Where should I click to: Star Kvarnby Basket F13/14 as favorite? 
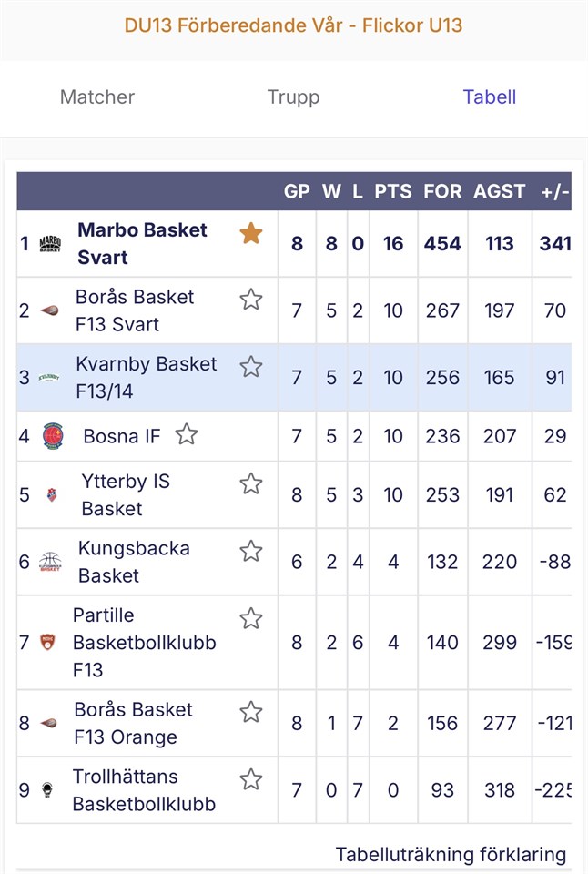point(251,367)
